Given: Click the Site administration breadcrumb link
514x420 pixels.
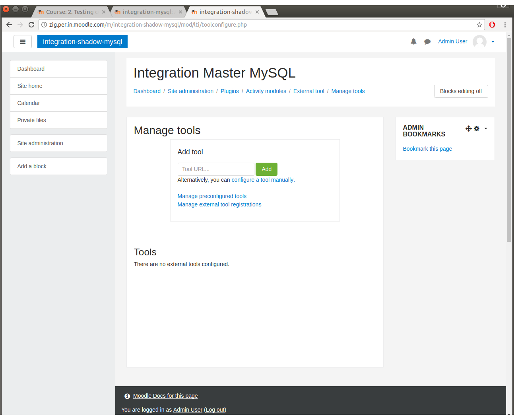Looking at the screenshot, I should pyautogui.click(x=190, y=91).
